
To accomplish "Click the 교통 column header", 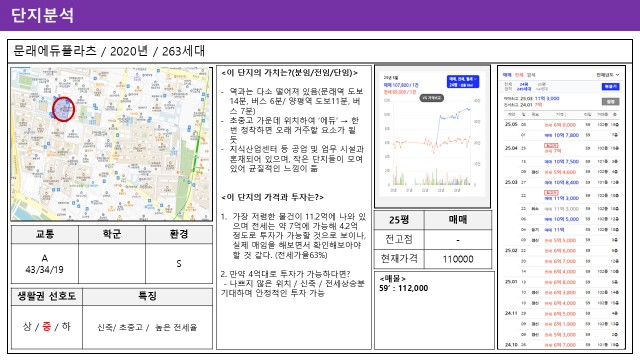I will coord(45,234).
